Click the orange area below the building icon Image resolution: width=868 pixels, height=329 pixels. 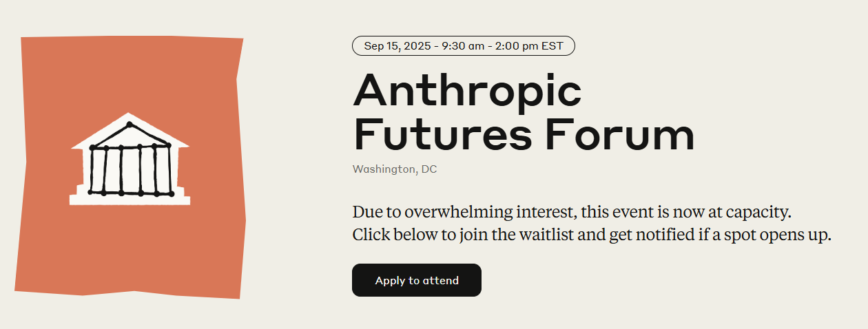(x=130, y=248)
